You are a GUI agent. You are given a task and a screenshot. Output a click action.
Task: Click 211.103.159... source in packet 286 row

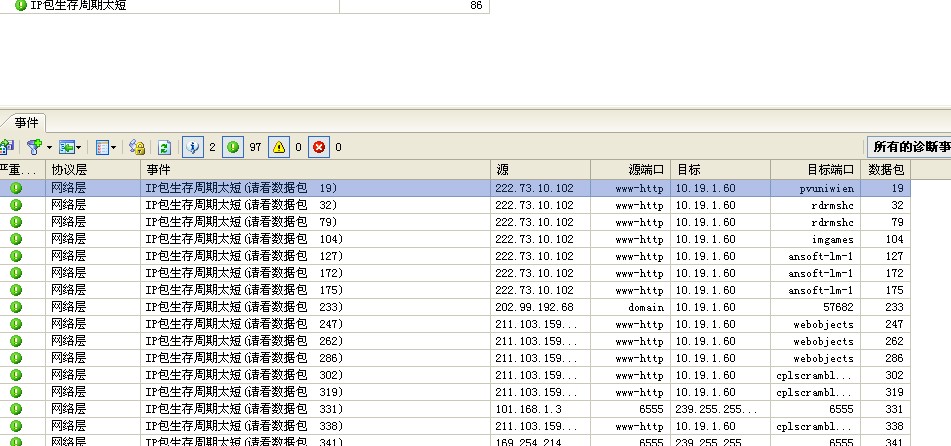pyautogui.click(x=536, y=358)
